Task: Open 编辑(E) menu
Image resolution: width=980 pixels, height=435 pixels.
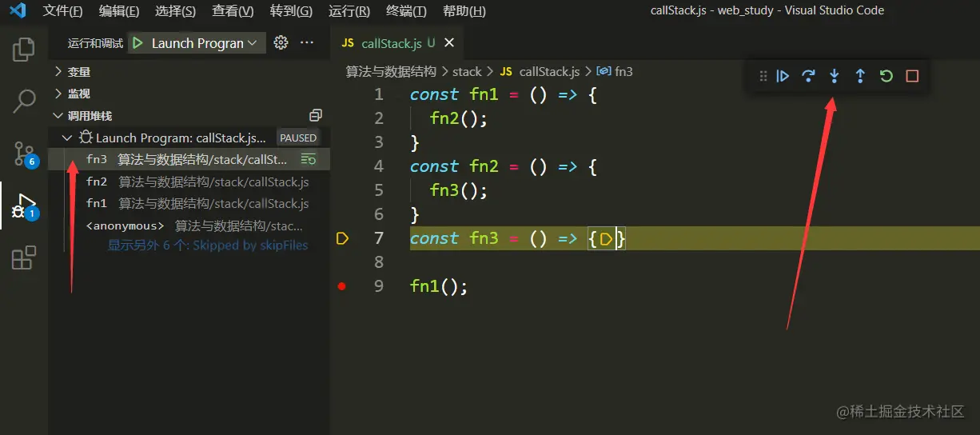Action: (x=118, y=11)
